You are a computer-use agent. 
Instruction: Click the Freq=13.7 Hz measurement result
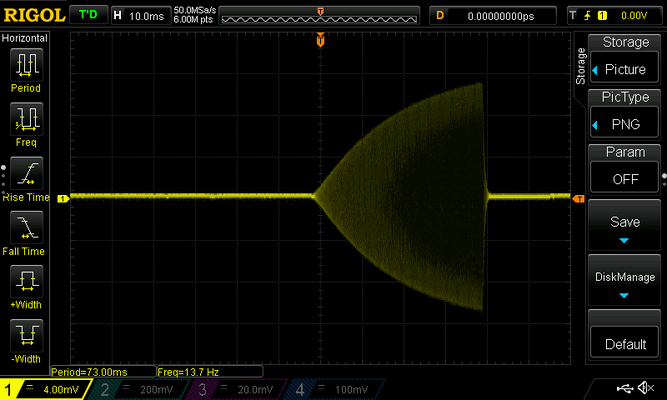click(210, 372)
